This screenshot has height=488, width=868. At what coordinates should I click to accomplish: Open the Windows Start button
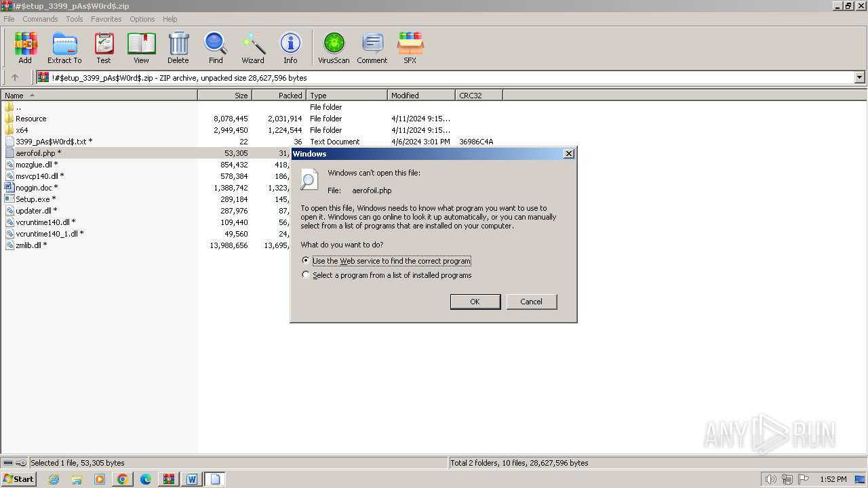tap(19, 479)
